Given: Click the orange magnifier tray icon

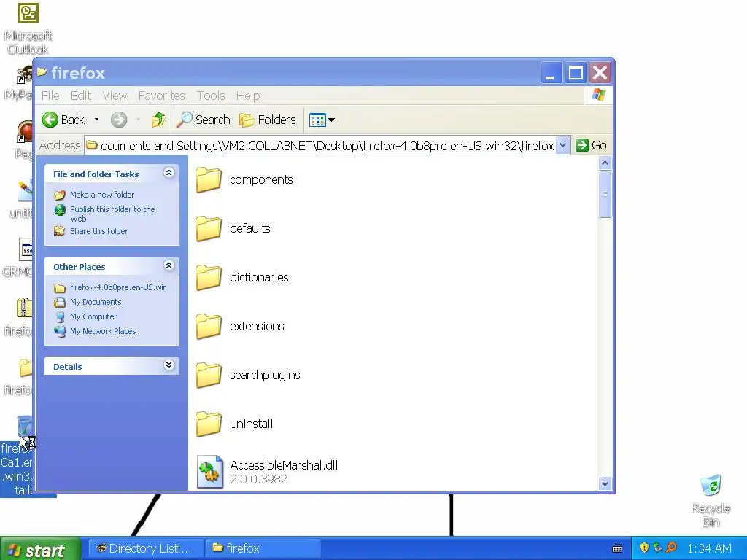Looking at the screenshot, I should point(671,548).
